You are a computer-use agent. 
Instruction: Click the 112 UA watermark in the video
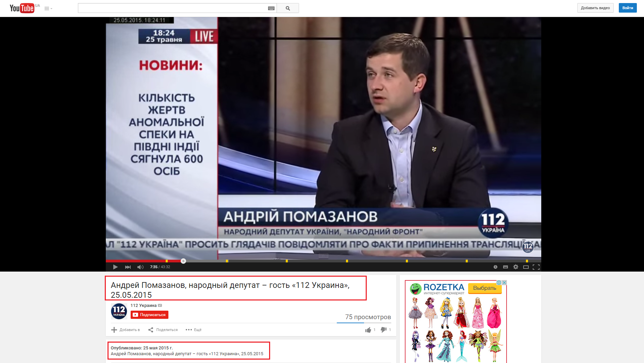click(528, 247)
